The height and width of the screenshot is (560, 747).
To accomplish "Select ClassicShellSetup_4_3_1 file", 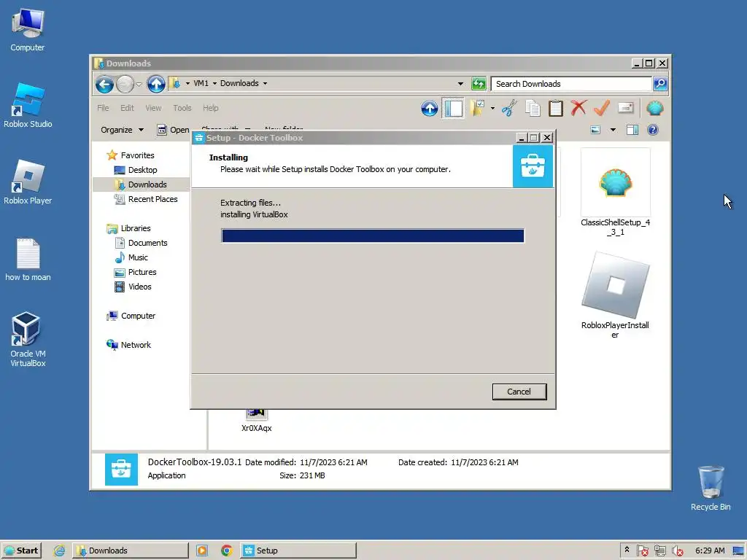I will 615,192.
